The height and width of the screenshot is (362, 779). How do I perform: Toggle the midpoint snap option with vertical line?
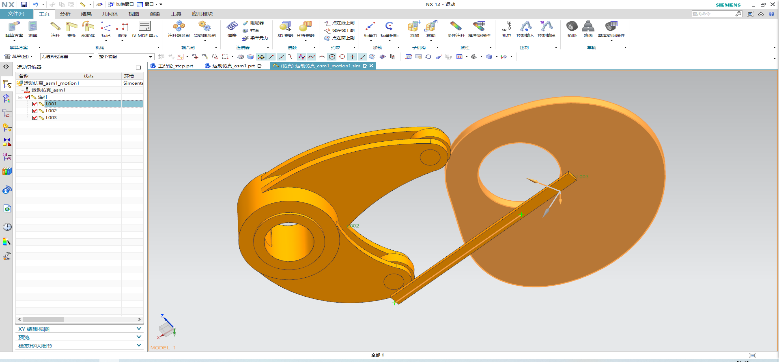click(x=352, y=57)
